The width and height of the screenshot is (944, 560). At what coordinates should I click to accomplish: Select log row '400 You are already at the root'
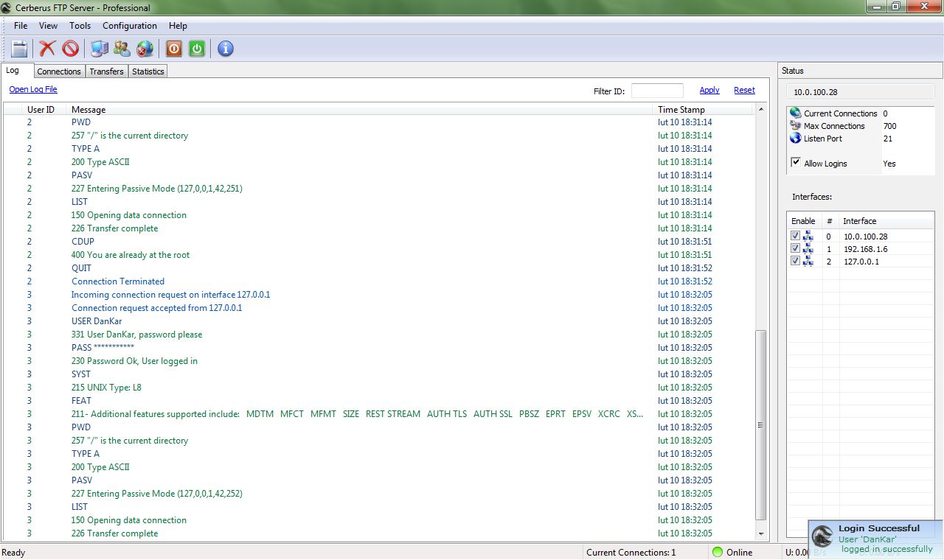pos(378,255)
